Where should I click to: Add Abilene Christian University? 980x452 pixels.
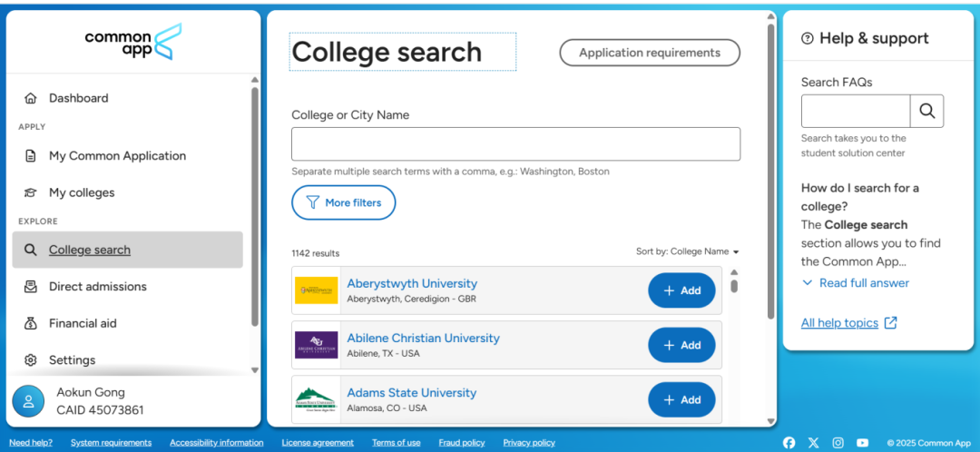point(681,345)
